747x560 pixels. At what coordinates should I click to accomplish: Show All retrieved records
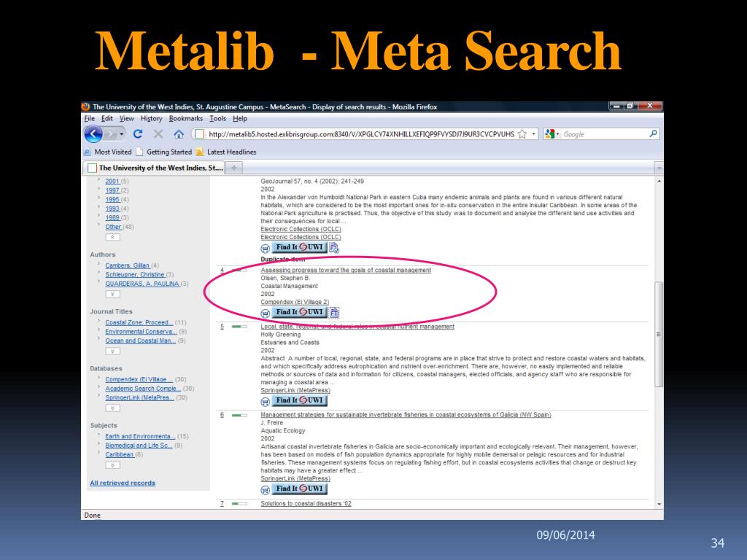[x=123, y=483]
